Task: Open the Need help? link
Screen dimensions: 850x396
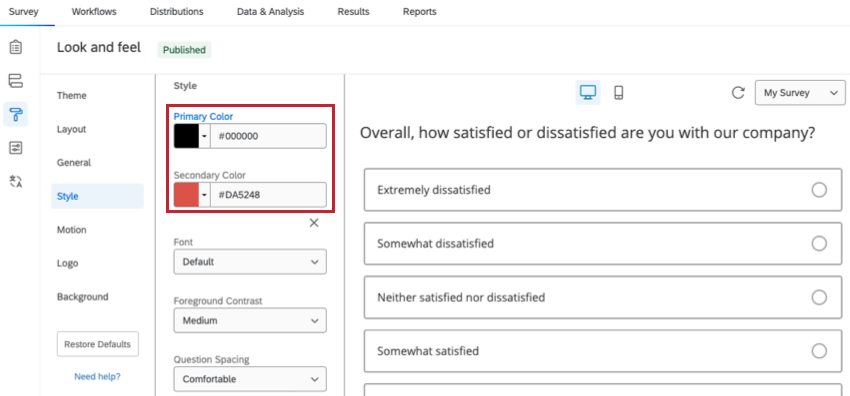Action: [98, 376]
